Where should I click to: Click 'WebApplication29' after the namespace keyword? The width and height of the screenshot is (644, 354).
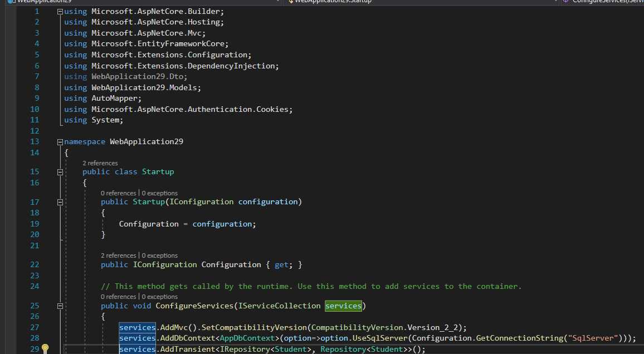coord(146,141)
